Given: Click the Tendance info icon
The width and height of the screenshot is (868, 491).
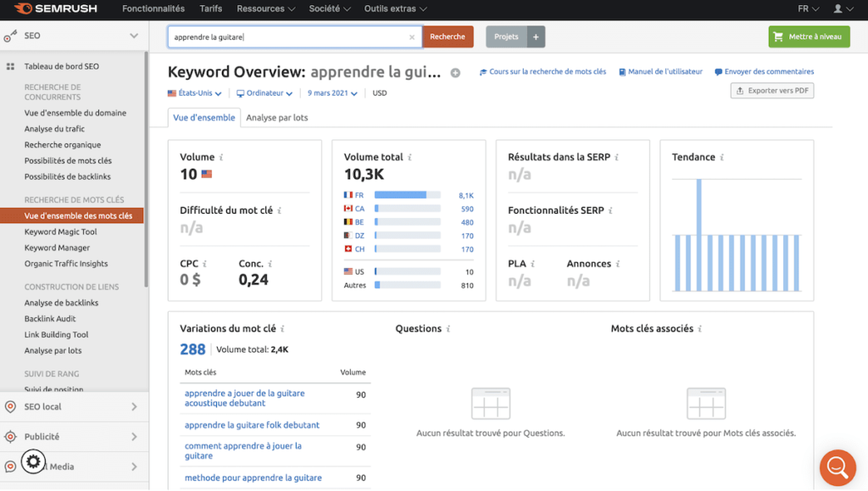Looking at the screenshot, I should [x=722, y=157].
